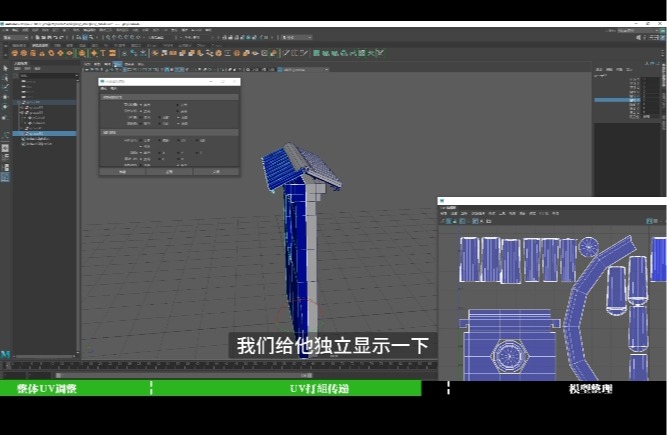The width and height of the screenshot is (667, 435).
Task: Click the Redo arrow on status line
Action: [x=61, y=37]
